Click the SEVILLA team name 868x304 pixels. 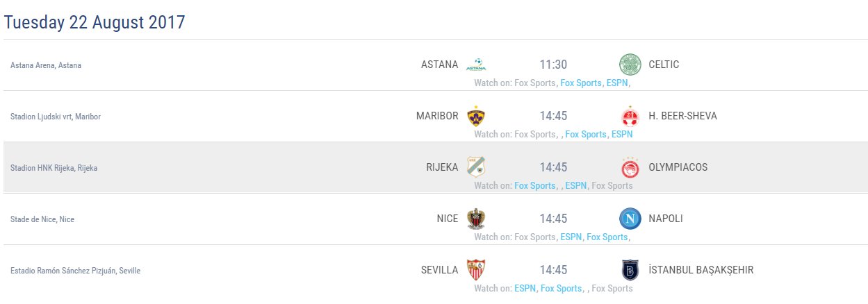pyautogui.click(x=440, y=270)
